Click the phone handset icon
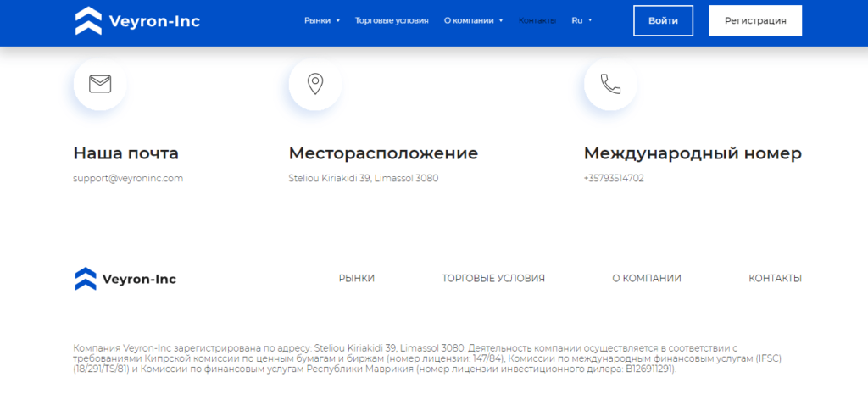This screenshot has width=868, height=394. click(610, 84)
